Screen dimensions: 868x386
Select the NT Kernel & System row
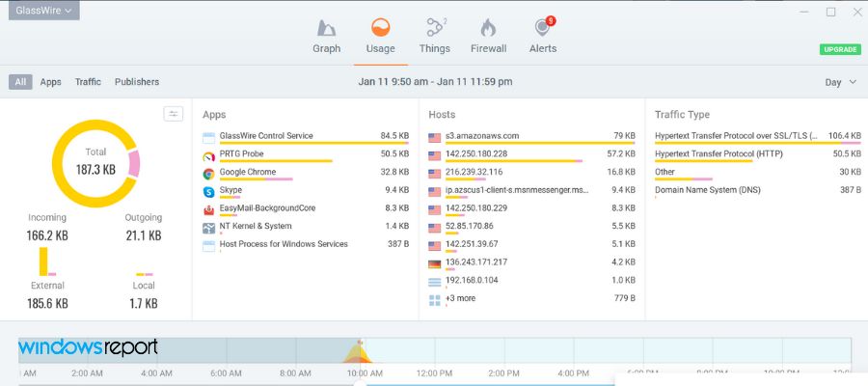306,228
